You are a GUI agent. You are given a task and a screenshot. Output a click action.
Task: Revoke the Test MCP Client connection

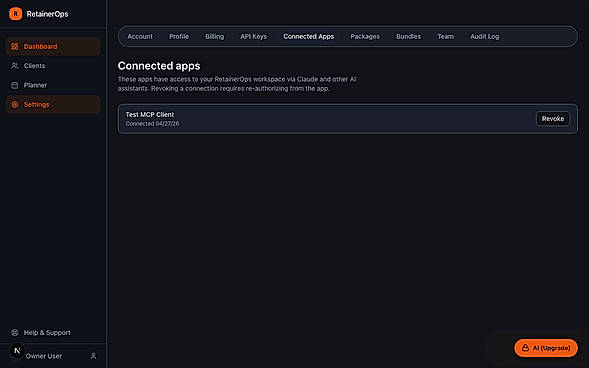pos(553,119)
